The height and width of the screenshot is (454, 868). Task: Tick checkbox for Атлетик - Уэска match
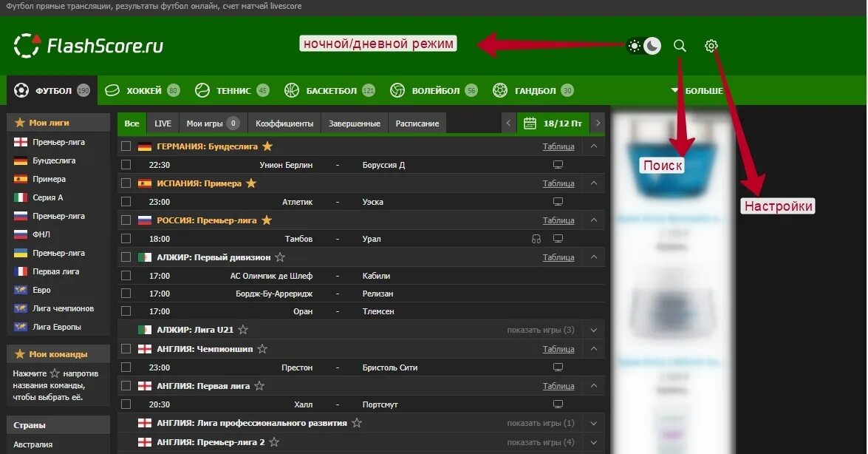[126, 202]
